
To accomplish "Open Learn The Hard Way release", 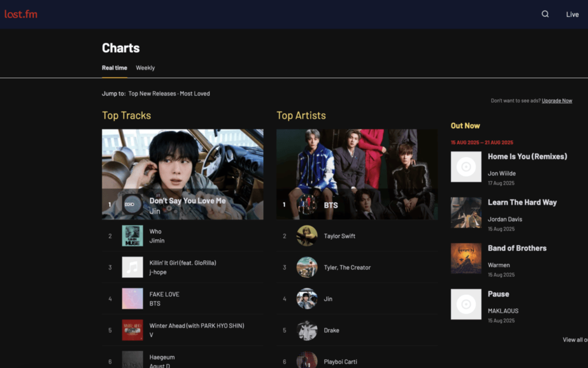I will pos(522,202).
